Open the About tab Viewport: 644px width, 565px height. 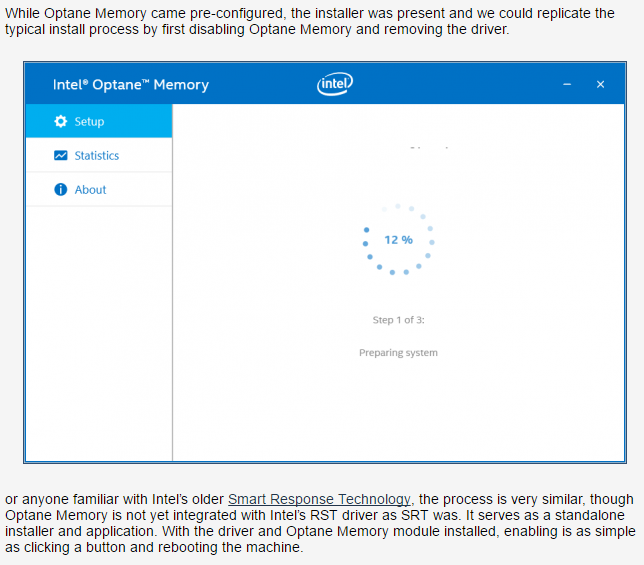[x=99, y=189]
